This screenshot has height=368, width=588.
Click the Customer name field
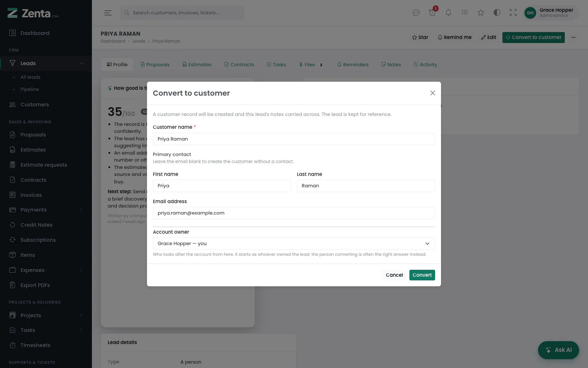294,139
